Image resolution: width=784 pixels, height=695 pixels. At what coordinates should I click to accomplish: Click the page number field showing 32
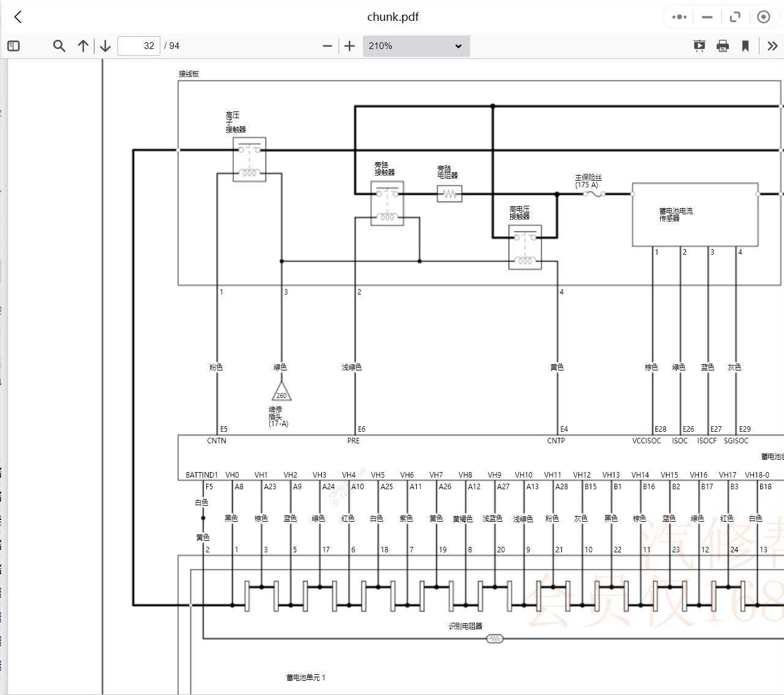pyautogui.click(x=139, y=46)
